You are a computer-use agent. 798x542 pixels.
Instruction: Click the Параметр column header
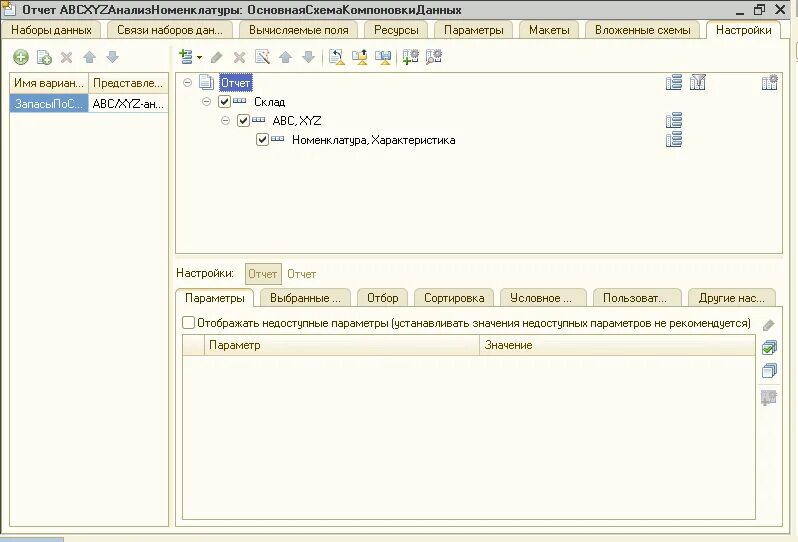[x=341, y=345]
